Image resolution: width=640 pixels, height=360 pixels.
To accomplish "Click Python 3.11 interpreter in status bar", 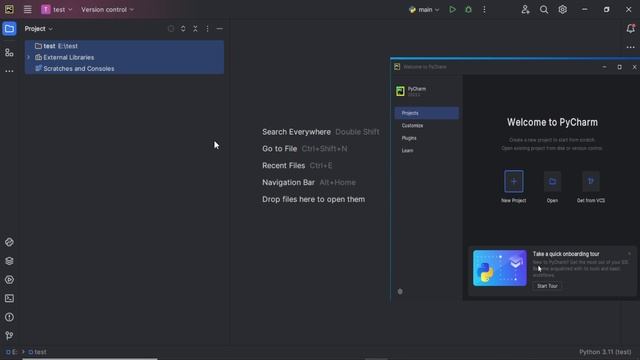I will tap(605, 352).
